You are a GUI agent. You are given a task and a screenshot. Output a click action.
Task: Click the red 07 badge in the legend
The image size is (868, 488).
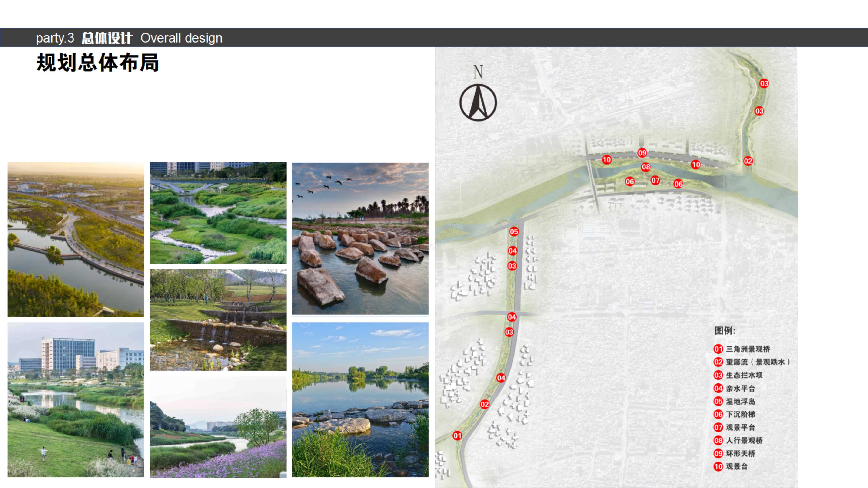[x=718, y=427]
